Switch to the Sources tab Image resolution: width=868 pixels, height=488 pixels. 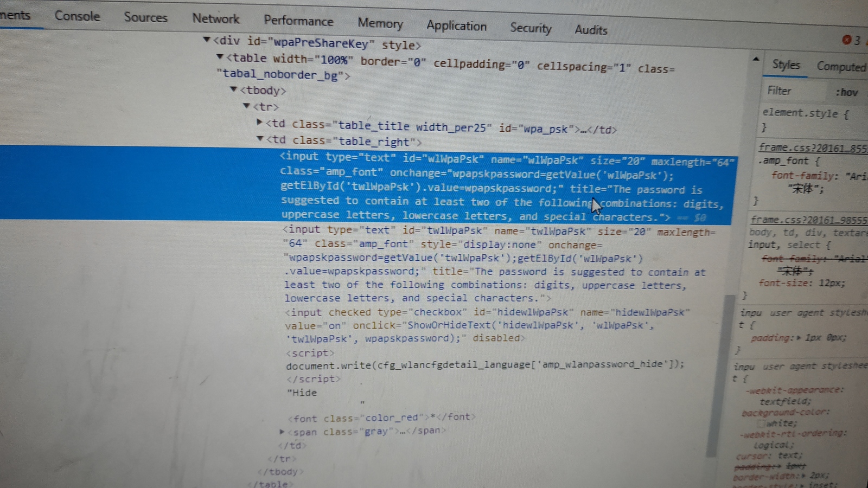(x=145, y=17)
